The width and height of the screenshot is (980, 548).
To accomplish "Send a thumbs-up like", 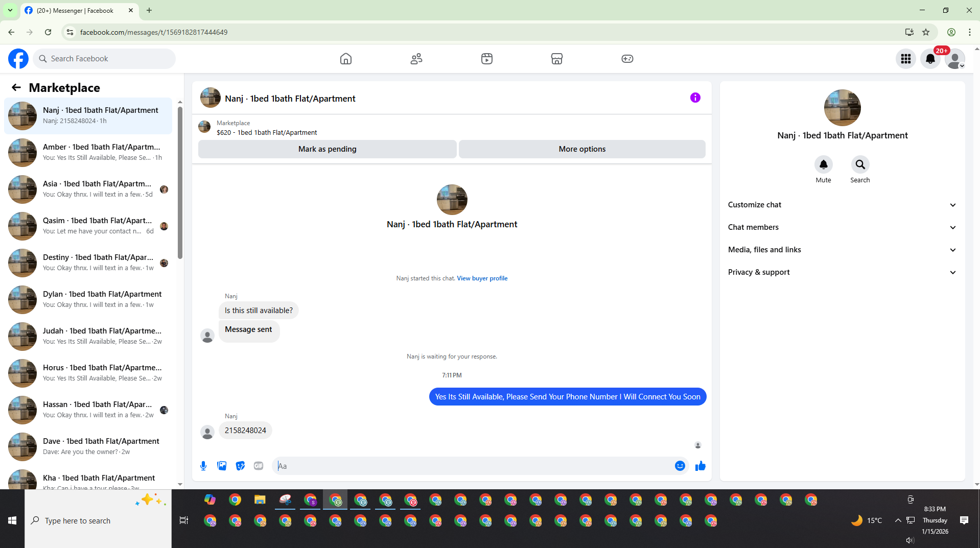I will pos(701,466).
